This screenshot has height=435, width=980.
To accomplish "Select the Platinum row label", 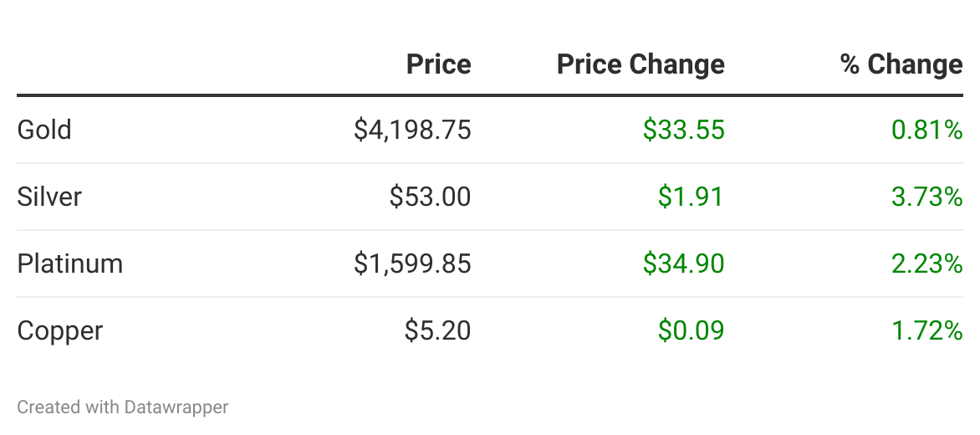I will pos(70,264).
